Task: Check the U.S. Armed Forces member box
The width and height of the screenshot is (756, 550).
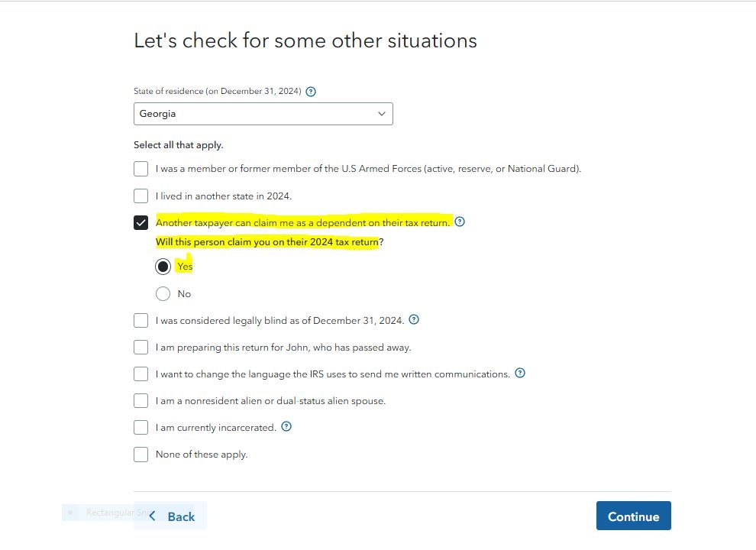Action: pos(141,169)
